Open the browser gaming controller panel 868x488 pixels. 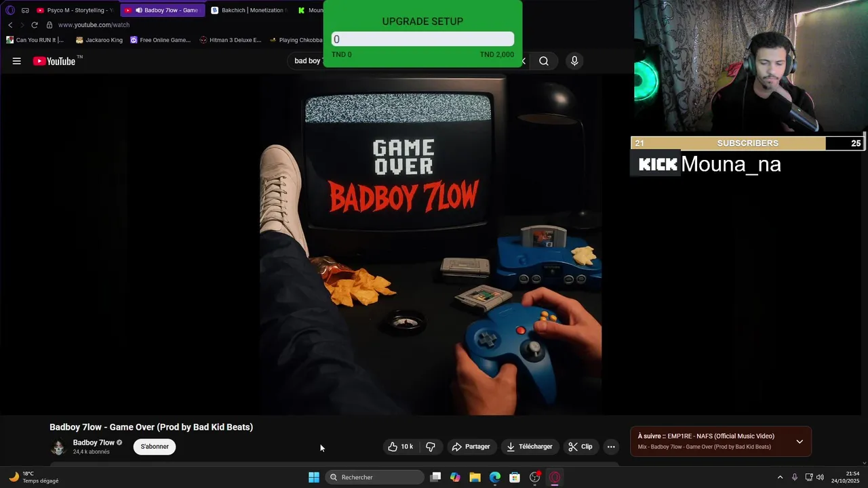tap(25, 10)
